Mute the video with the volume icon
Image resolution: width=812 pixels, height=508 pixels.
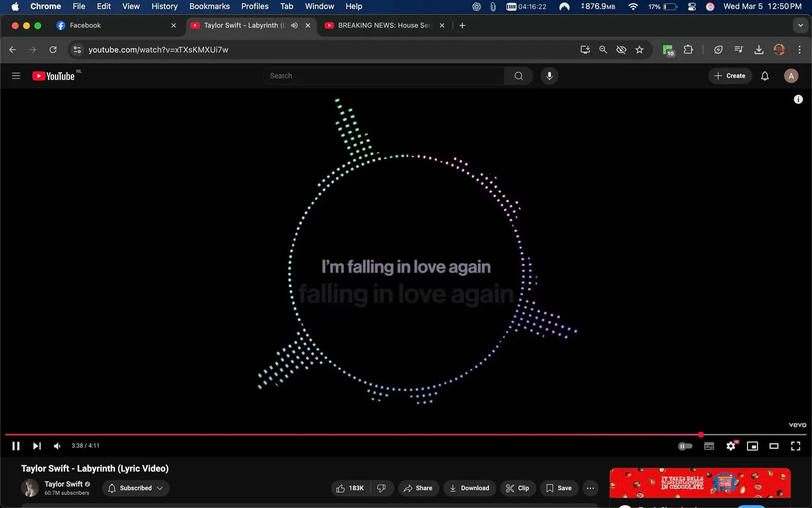57,446
